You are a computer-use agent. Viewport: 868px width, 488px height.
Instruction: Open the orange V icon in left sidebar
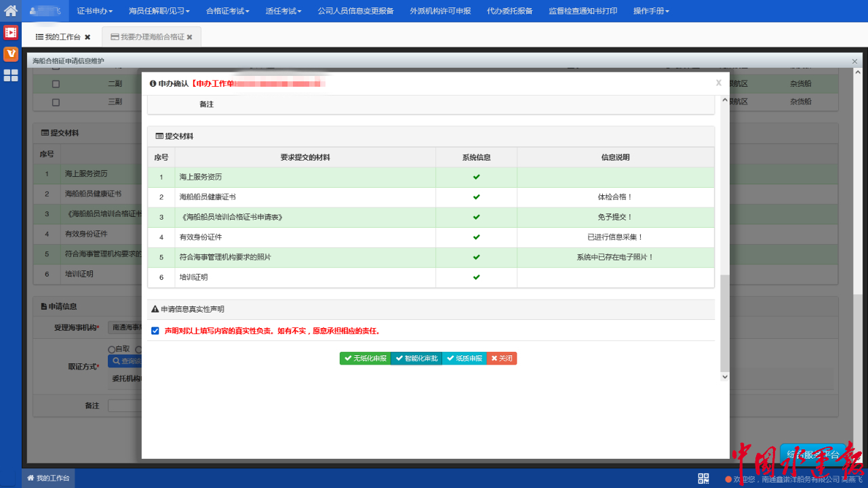11,54
